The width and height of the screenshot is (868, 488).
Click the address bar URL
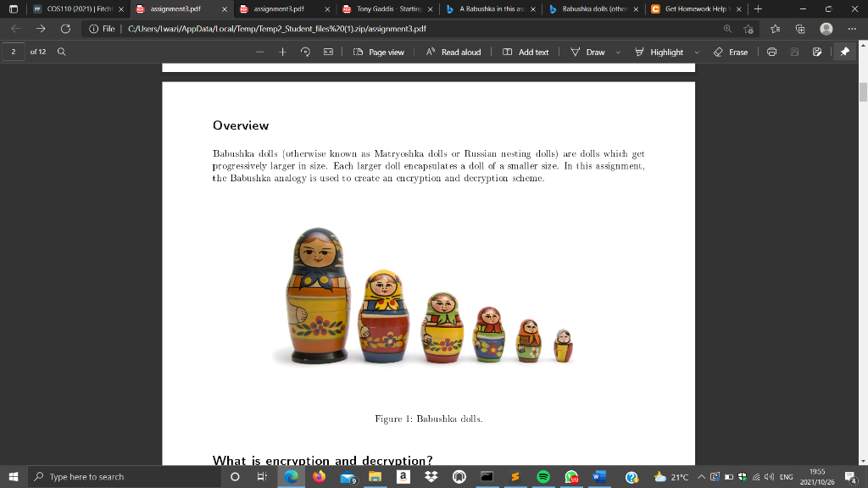(277, 29)
